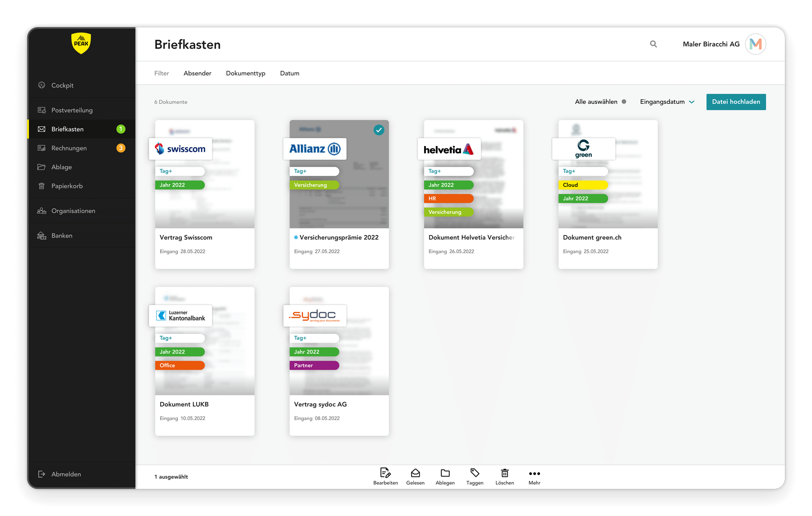Click the search magnifier icon
The width and height of the screenshot is (812, 516).
(653, 44)
